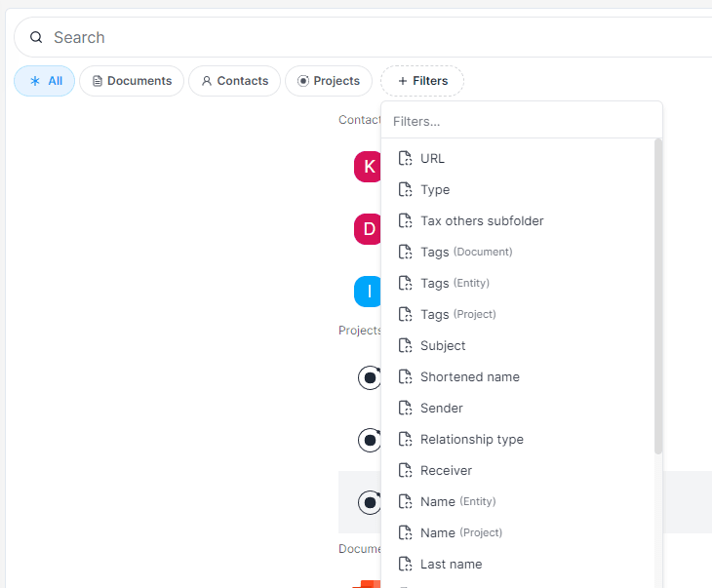
Task: Open the Contacts tab
Action: point(234,81)
